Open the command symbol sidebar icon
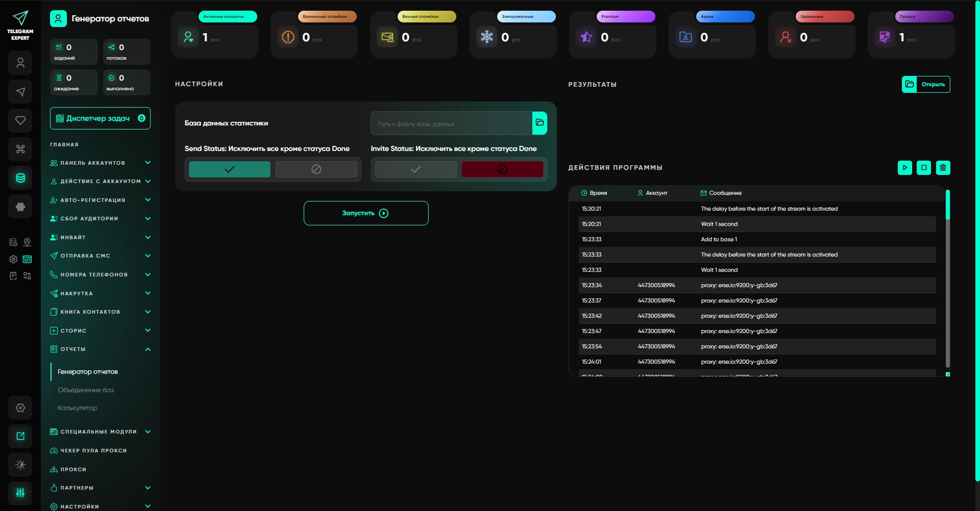 tap(20, 149)
